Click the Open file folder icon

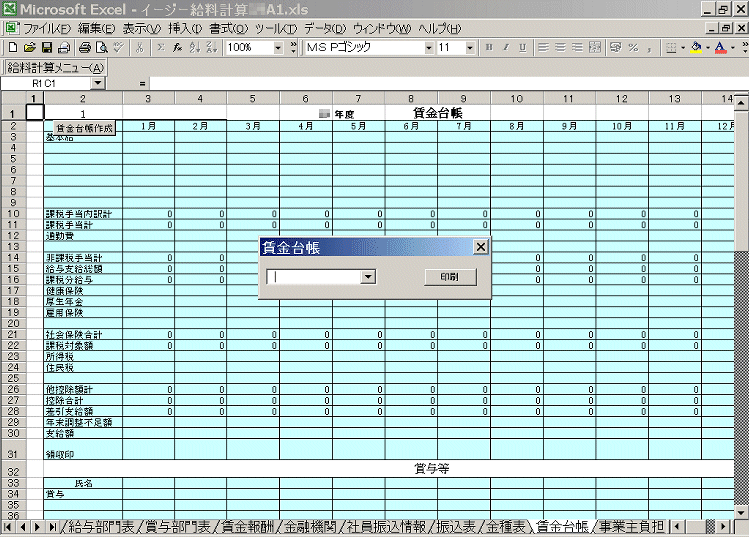tap(29, 47)
